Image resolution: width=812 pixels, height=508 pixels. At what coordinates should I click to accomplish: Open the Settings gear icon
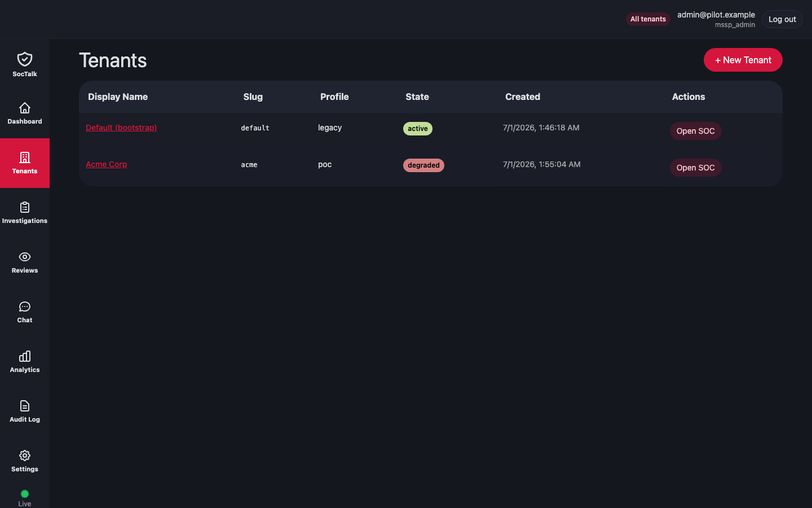pos(25,456)
